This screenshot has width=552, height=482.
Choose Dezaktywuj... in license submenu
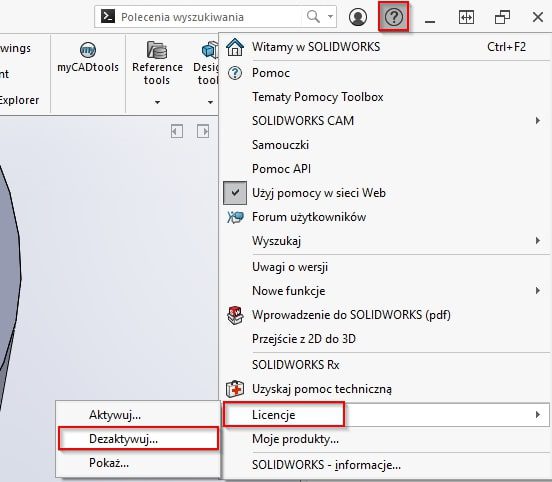pos(138,439)
